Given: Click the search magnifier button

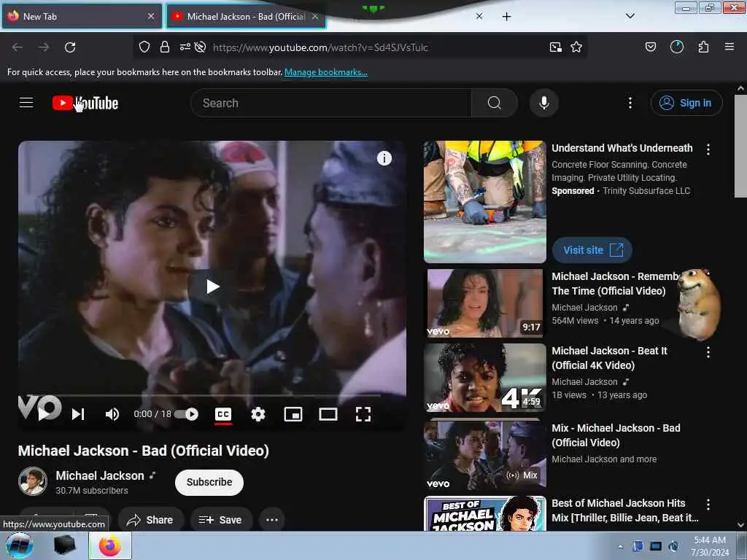Looking at the screenshot, I should [495, 103].
